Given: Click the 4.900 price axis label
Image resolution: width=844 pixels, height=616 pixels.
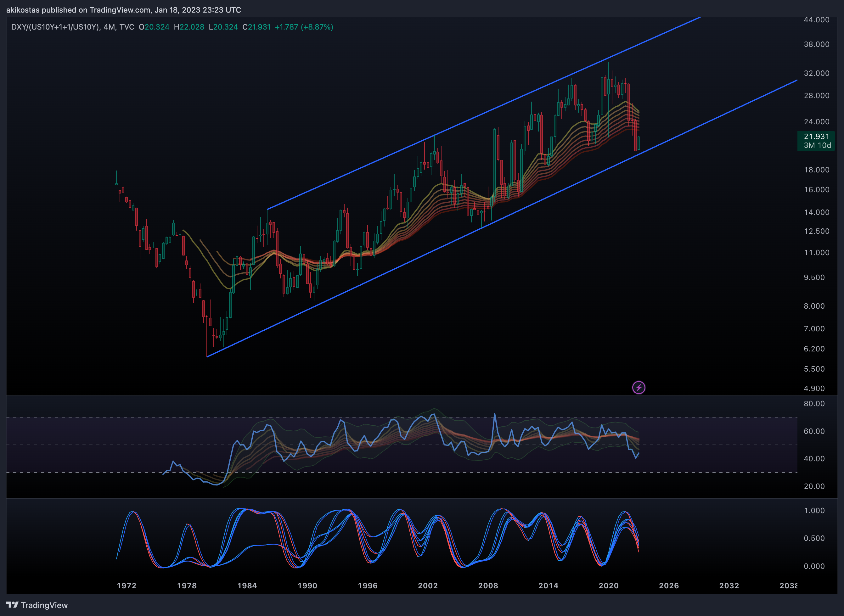Looking at the screenshot, I should point(814,389).
